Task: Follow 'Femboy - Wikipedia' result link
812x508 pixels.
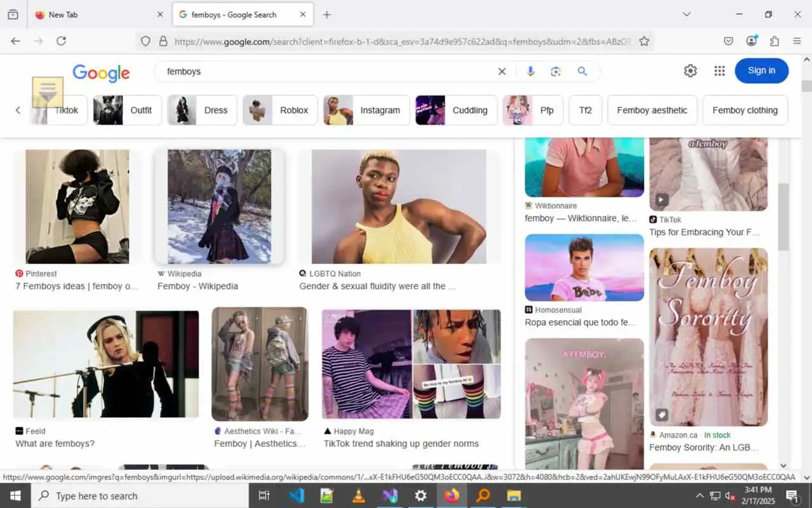Action: pos(198,286)
